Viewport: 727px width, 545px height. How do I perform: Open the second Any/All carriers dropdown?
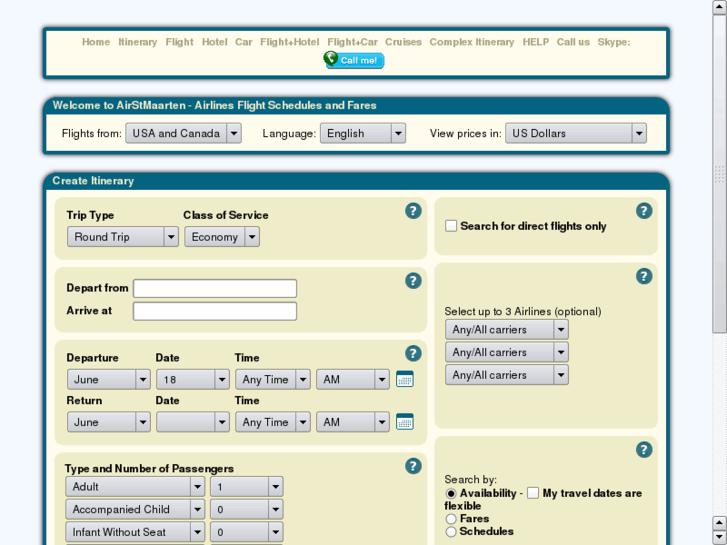(507, 352)
